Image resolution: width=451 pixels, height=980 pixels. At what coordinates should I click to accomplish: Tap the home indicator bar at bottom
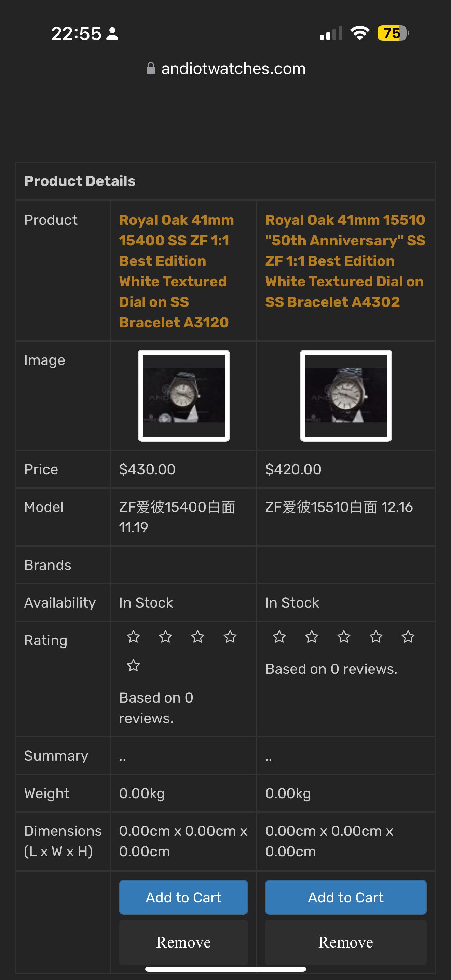(225, 969)
